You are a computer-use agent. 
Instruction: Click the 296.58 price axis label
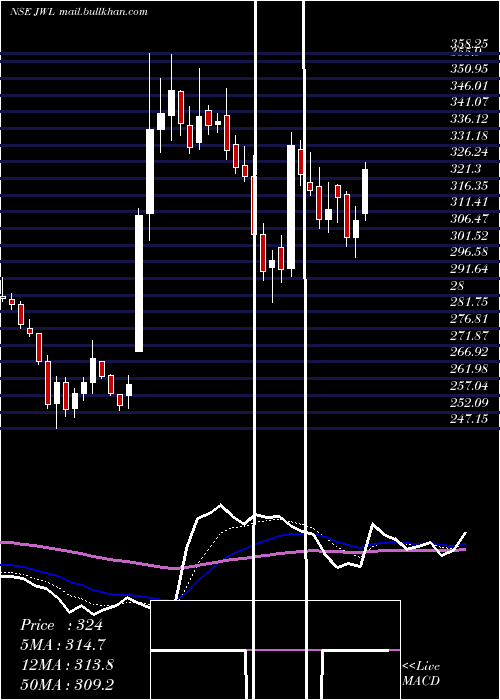pos(469,252)
